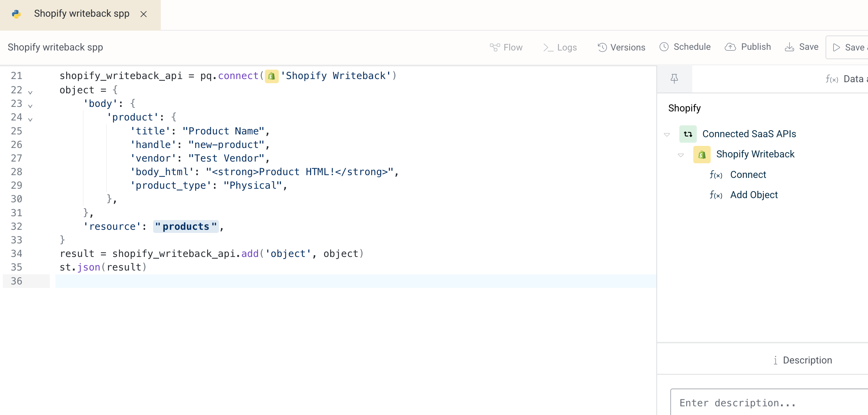Click the highlighted "products" string
The height and width of the screenshot is (415, 868).
186,227
